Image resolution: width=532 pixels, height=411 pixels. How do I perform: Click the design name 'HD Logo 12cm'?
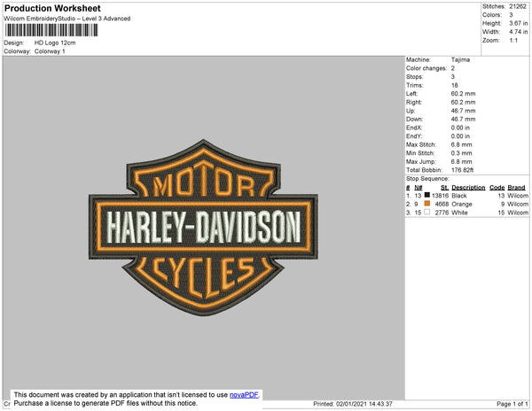click(55, 43)
